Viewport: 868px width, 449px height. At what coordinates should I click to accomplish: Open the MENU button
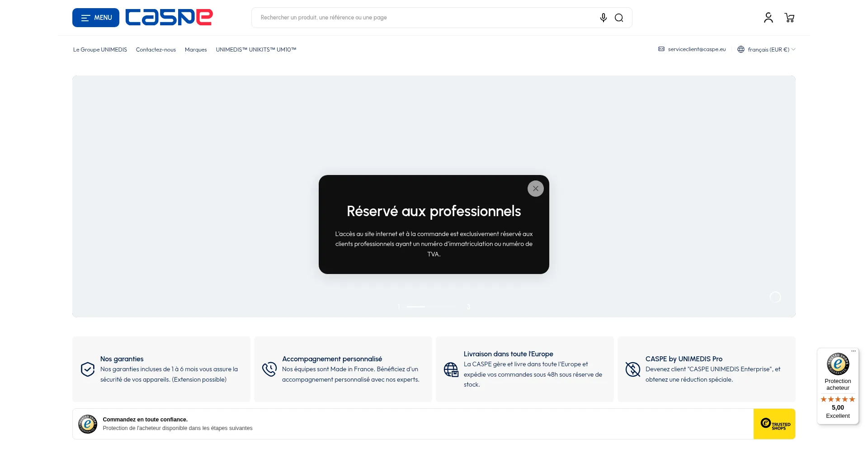96,18
